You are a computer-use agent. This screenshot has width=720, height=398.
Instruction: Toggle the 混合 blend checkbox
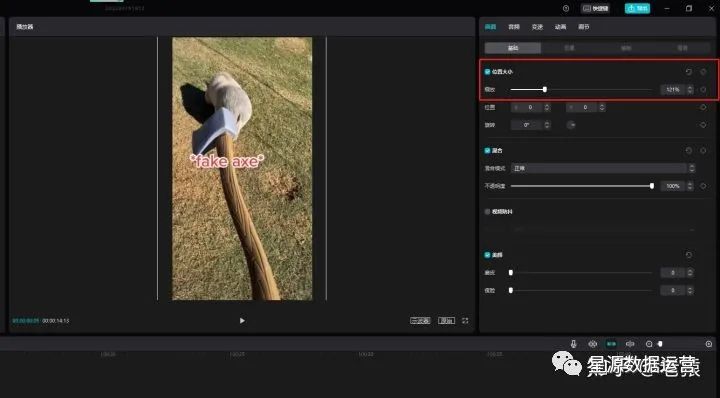[487, 151]
